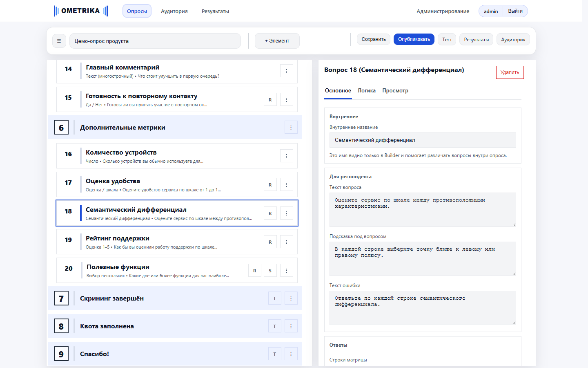Open three-dot menu for question 14
Image resolution: width=588 pixels, height=368 pixels.
click(287, 71)
